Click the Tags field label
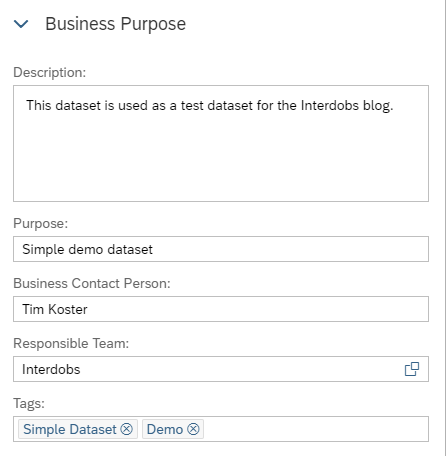This screenshot has width=446, height=456. tap(29, 404)
